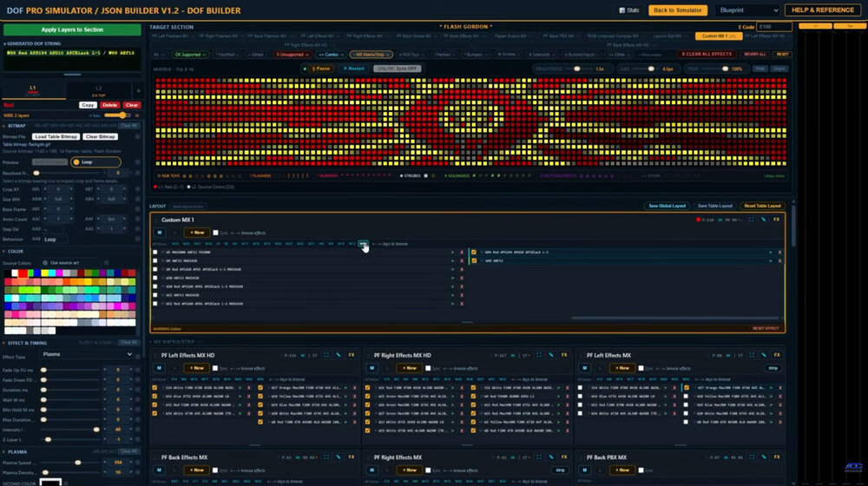This screenshot has width=868, height=486.
Task: Pause the matrix preview
Action: point(320,69)
